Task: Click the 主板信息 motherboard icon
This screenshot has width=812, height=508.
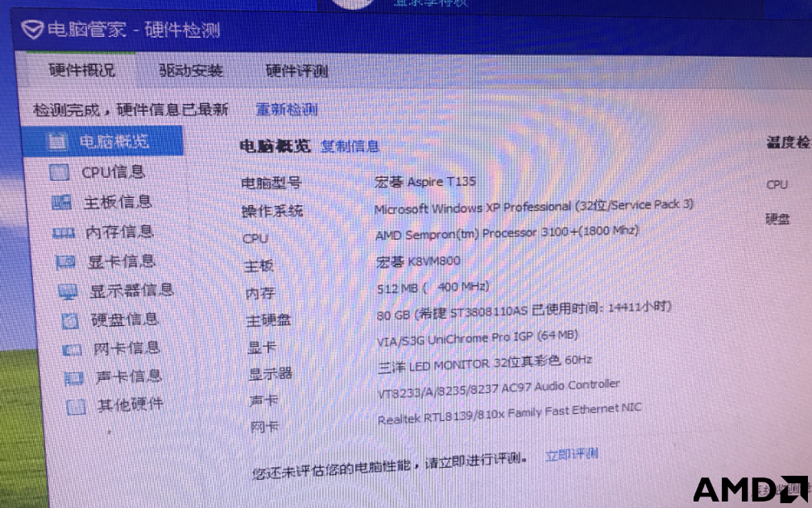Action: click(x=61, y=202)
